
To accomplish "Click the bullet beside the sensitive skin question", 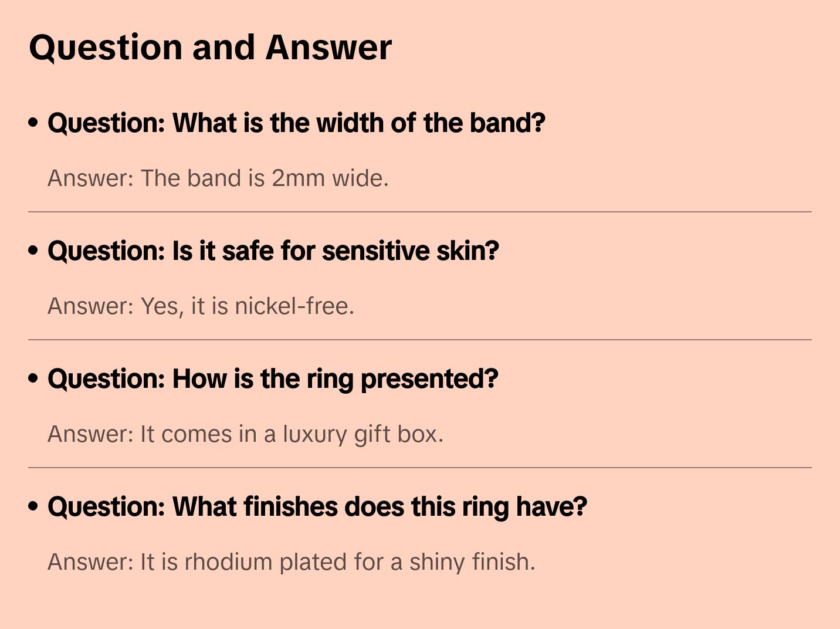I will coord(33,251).
